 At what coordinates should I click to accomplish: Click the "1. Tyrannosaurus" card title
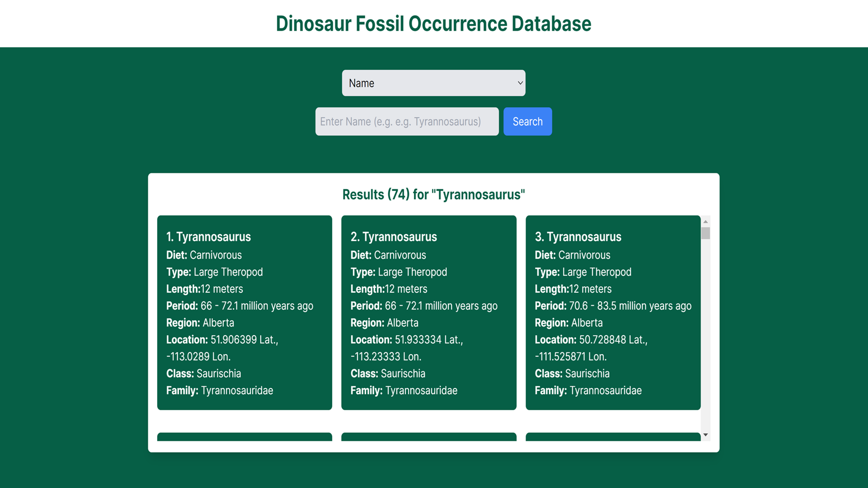coord(208,237)
